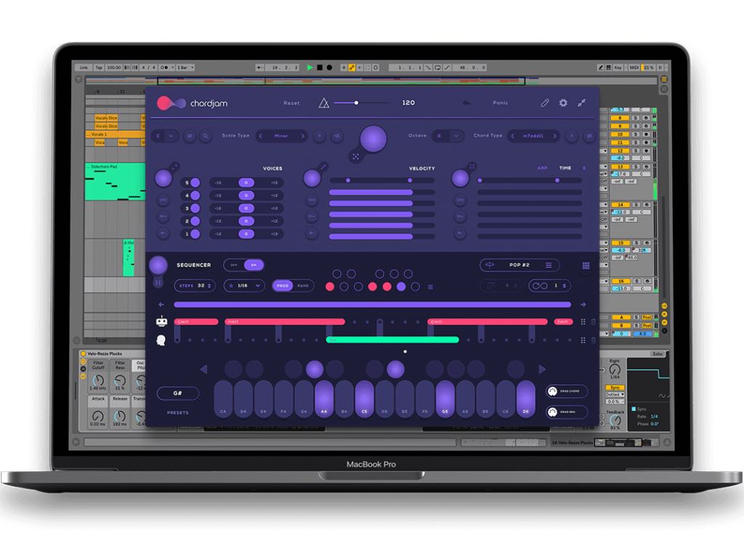Viewport: 744px width, 560px height.
Task: Click the magnifier search icon beside key selector
Action: pos(206,136)
